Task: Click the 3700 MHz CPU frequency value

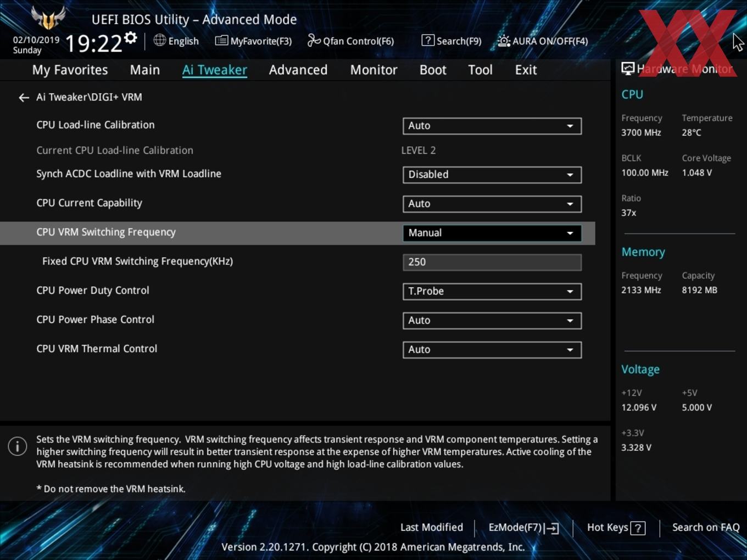Action: 641,132
